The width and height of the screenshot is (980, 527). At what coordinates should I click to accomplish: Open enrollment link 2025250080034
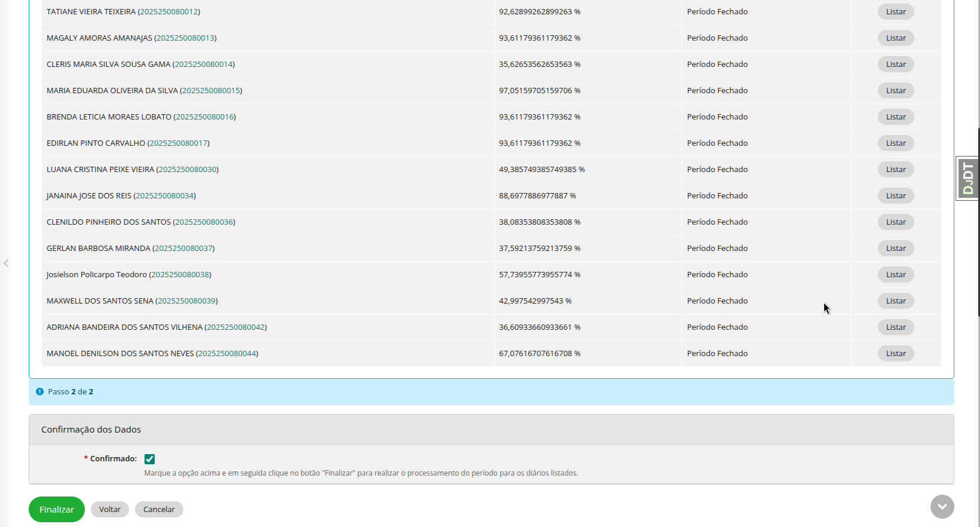coord(165,195)
